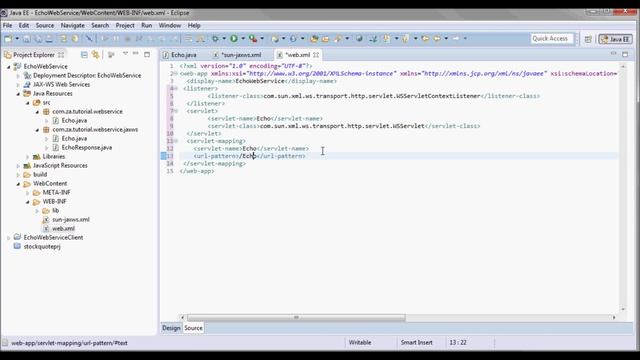Click the Open Perspective icon
Viewport: 640px width, 360px height.
pyautogui.click(x=588, y=39)
